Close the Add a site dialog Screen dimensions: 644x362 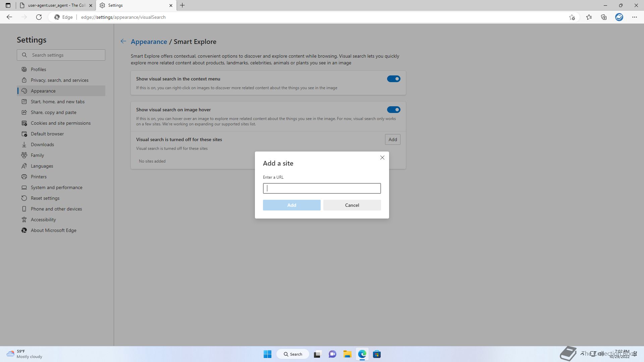[382, 158]
